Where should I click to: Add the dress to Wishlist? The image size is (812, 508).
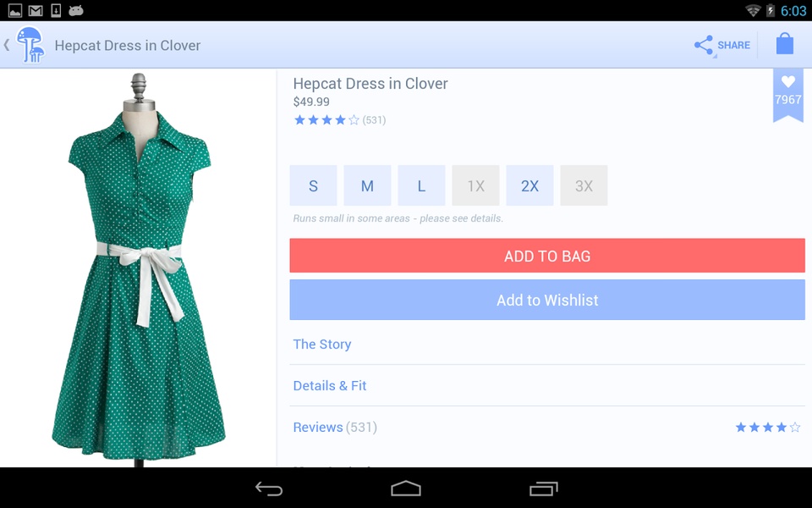(x=547, y=300)
